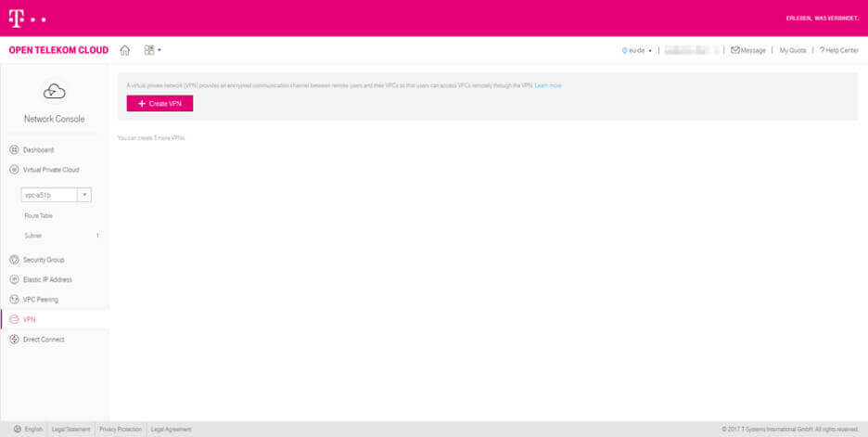Click the Virtual Private Cloud icon

(x=15, y=170)
